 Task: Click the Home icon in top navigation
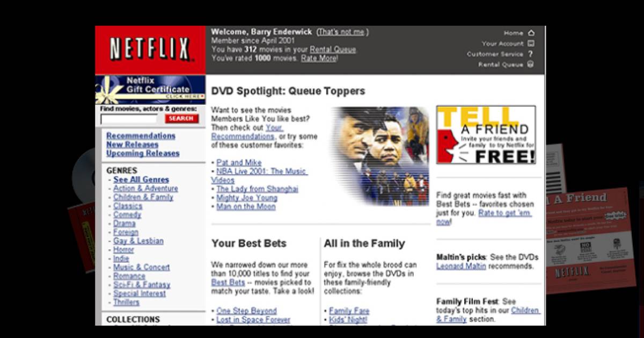[531, 33]
